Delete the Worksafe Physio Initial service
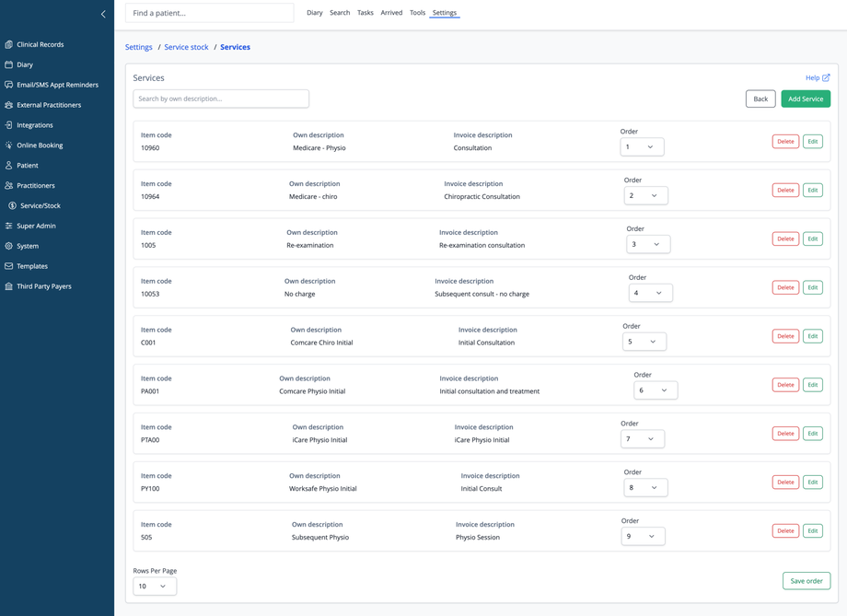The image size is (847, 616). pyautogui.click(x=785, y=482)
